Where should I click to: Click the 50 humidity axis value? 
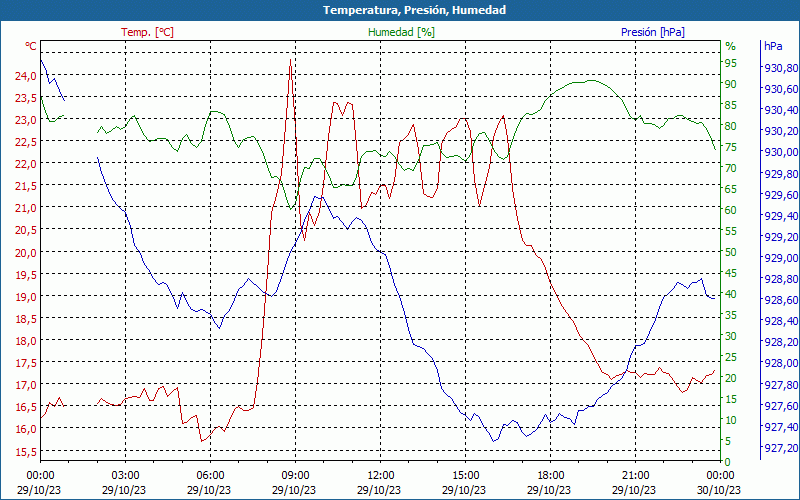point(731,252)
